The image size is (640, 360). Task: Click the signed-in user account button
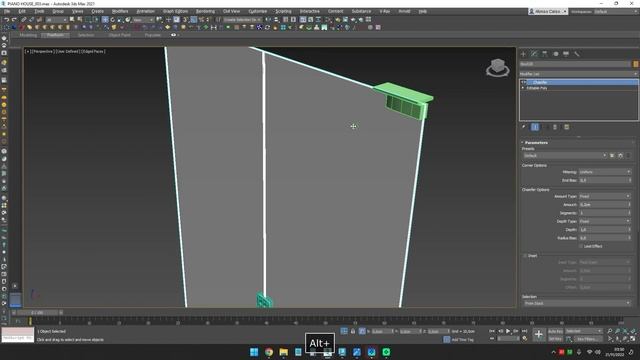547,11
